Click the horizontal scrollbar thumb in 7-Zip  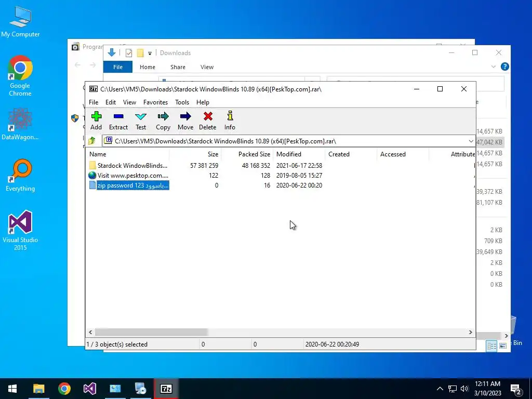coord(151,332)
